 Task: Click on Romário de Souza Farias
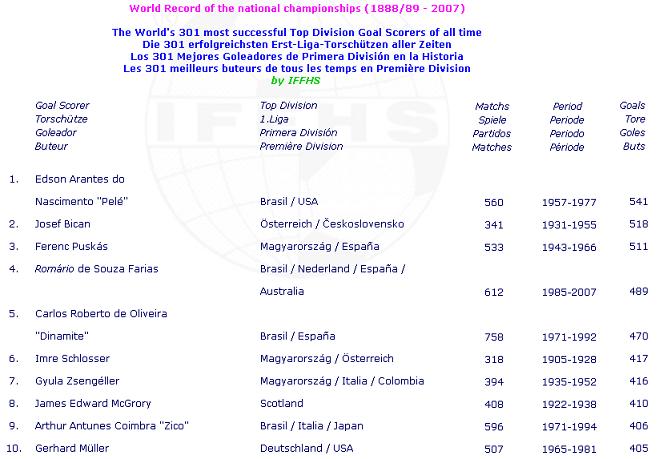(x=96, y=268)
